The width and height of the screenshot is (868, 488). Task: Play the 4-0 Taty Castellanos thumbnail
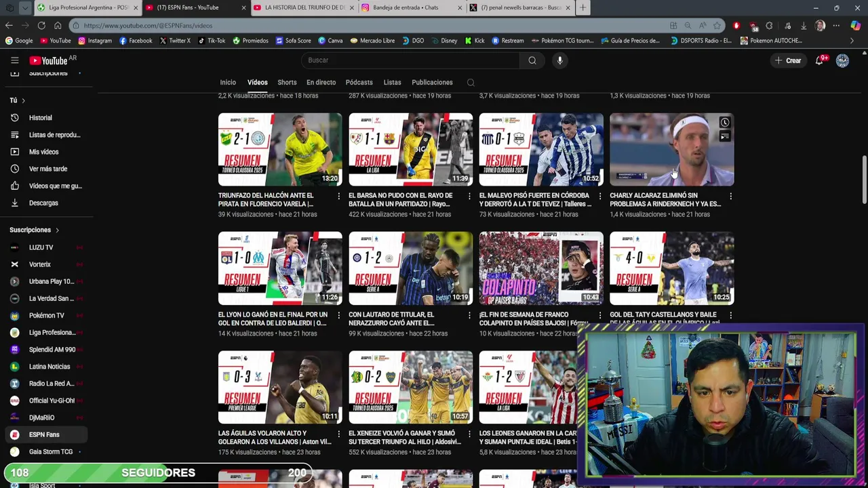671,268
